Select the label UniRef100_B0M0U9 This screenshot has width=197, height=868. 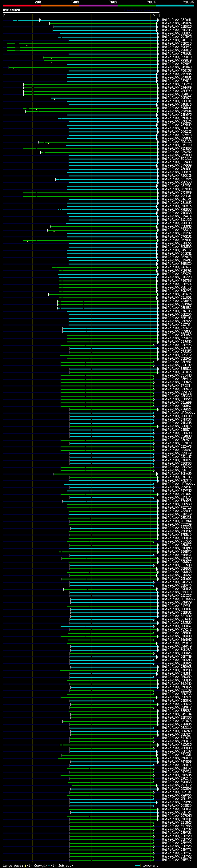tap(176, 474)
